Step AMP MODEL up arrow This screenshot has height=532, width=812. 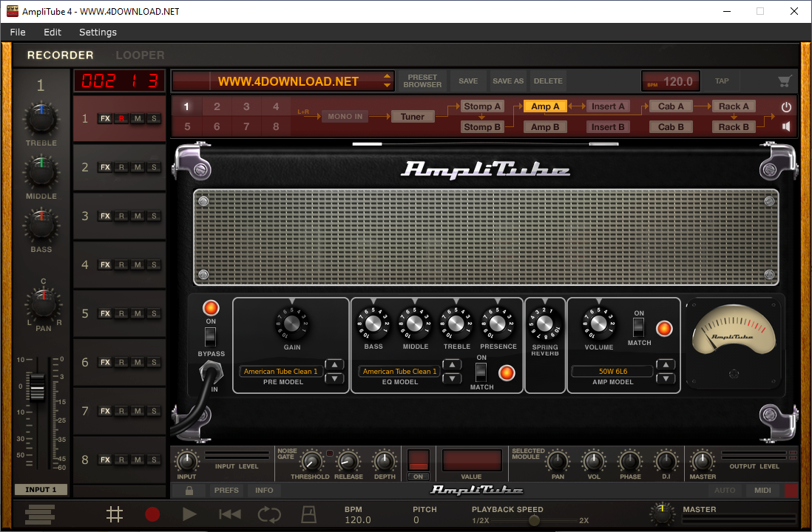[666, 365]
